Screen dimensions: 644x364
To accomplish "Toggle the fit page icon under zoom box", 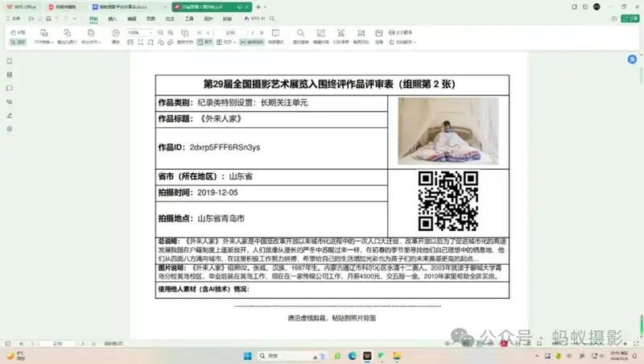I will point(140,42).
